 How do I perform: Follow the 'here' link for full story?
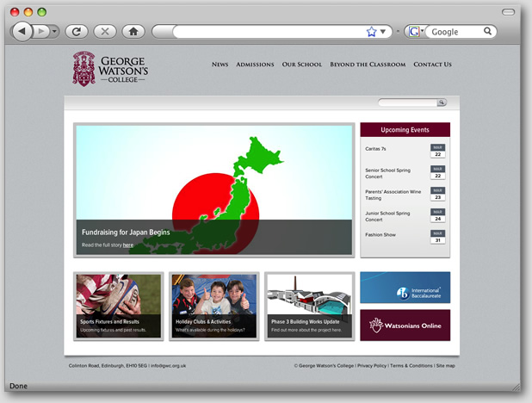(127, 245)
